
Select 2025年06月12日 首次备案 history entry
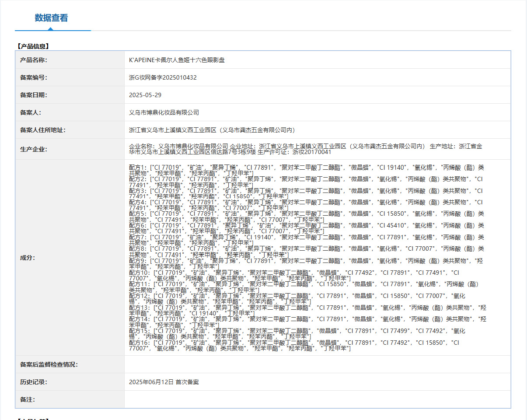[x=164, y=382]
